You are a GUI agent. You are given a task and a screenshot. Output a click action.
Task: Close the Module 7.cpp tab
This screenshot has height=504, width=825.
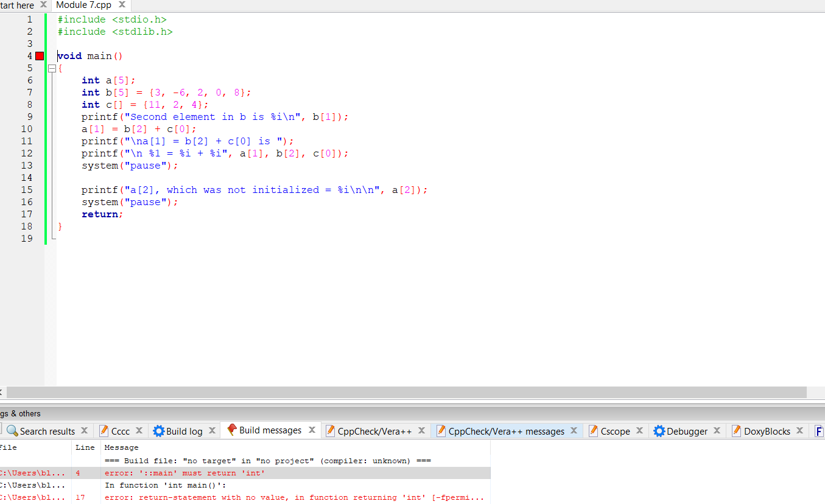click(122, 5)
